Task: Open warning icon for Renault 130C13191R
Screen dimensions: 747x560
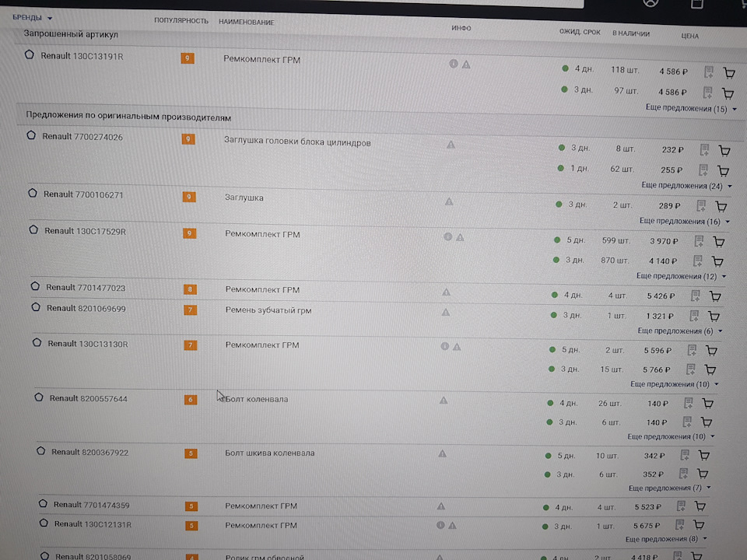Action: 466,65
